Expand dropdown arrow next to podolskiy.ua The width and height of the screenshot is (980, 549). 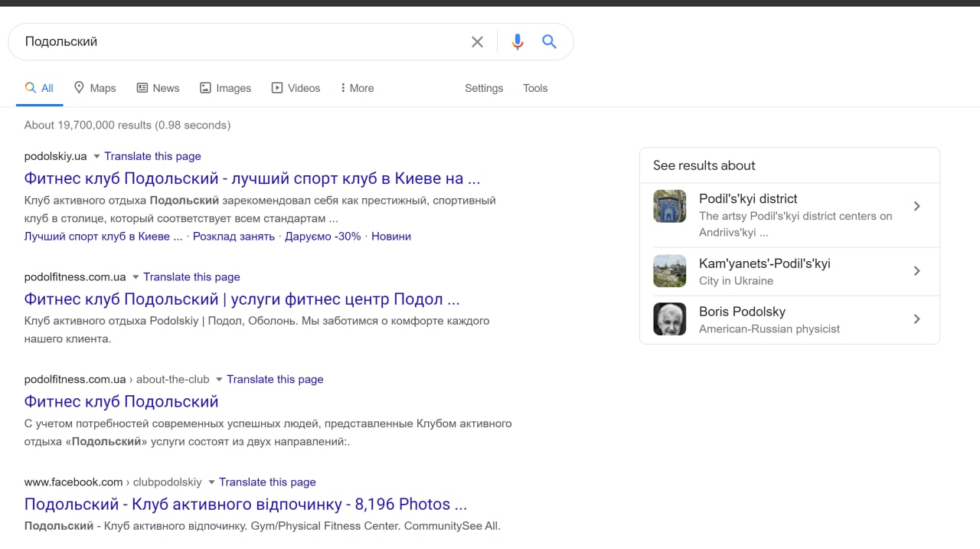96,156
